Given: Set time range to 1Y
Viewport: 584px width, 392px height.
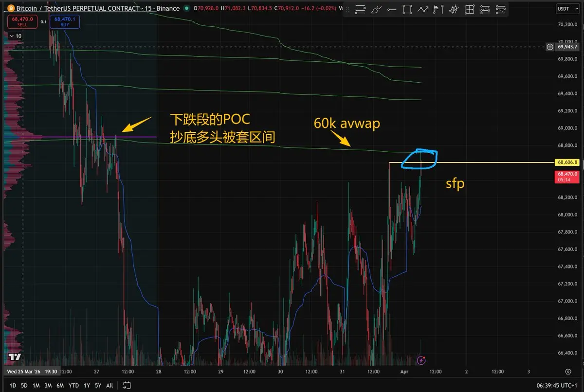Looking at the screenshot, I should [87, 385].
